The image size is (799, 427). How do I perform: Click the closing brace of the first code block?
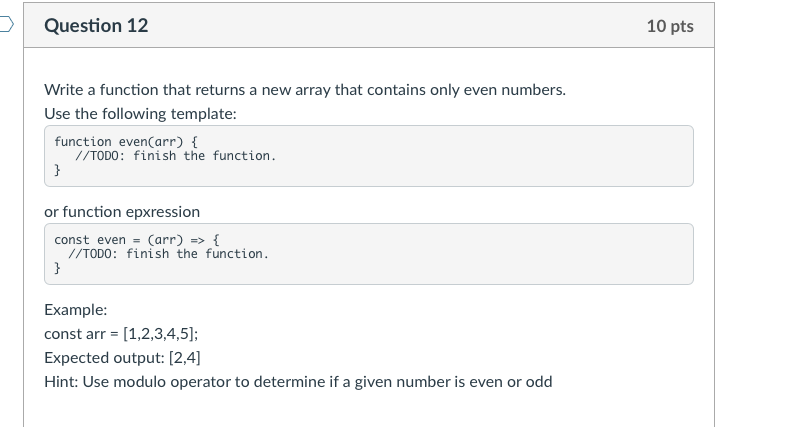[57, 170]
